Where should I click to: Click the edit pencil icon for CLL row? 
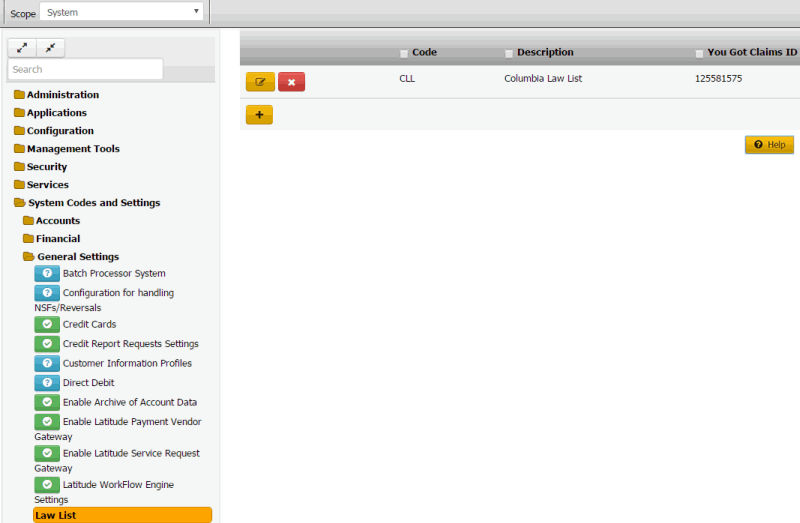[x=260, y=82]
